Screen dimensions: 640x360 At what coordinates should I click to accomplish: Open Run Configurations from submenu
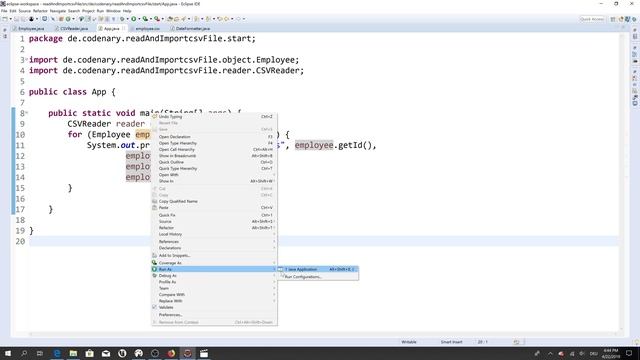(318, 277)
